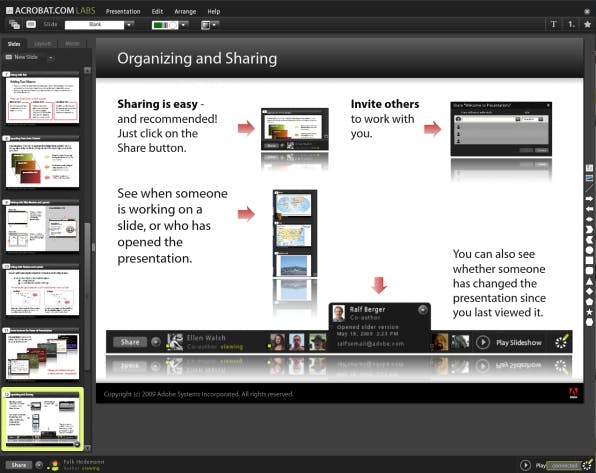This screenshot has width=596, height=473.
Task: Open the Presentation menu
Action: point(123,11)
